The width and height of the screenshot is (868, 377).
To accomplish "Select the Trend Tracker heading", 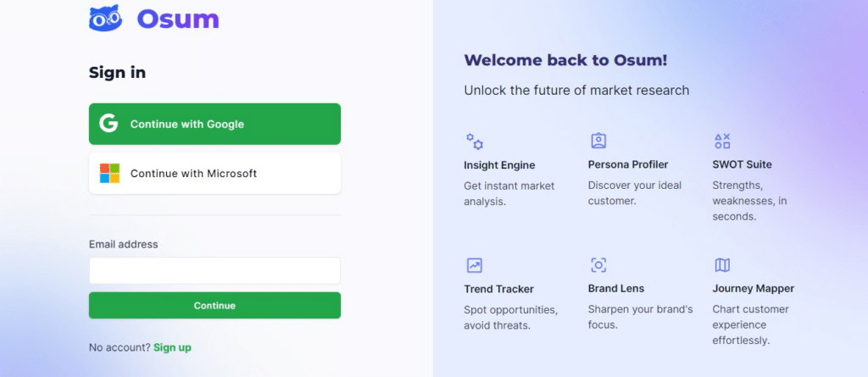I will pyautogui.click(x=498, y=289).
